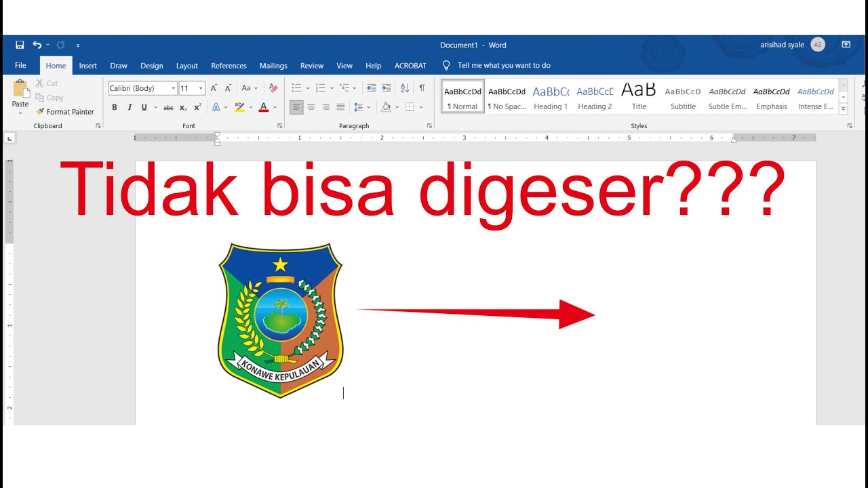Increase the paragraph indent

[x=386, y=88]
